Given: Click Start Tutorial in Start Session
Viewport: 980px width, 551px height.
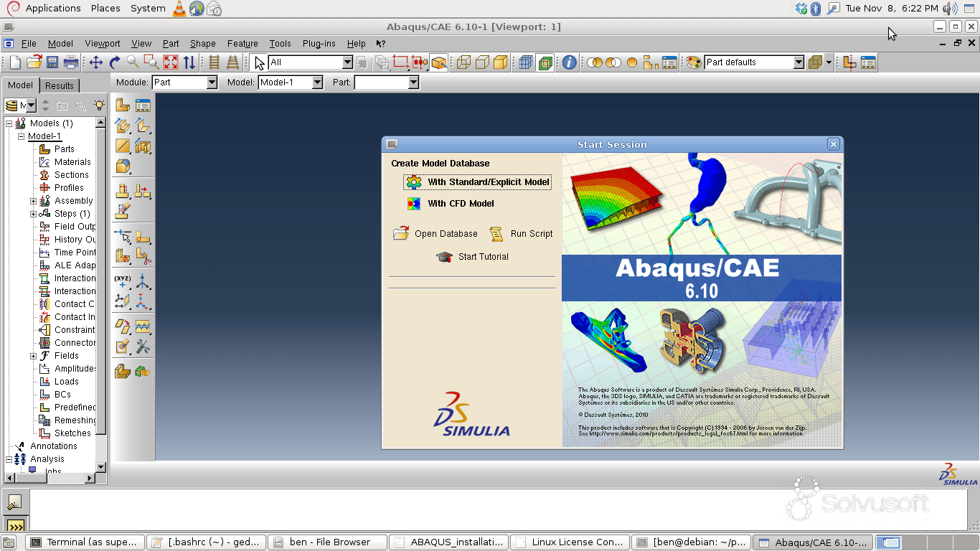Looking at the screenshot, I should [473, 257].
